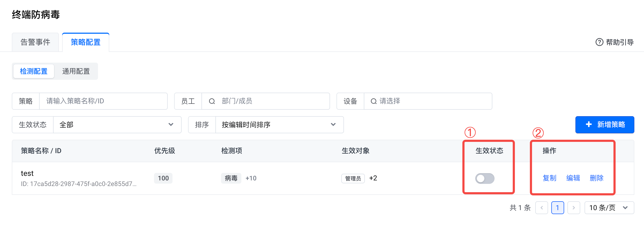644x235 pixels.
Task: Toggle the test policy 生效状态 switch
Action: point(485,178)
